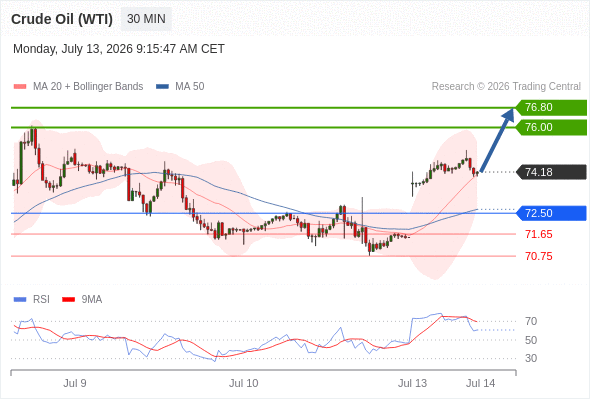Click the 76.00 green resistance label
This screenshot has width=590, height=400.
coord(551,128)
